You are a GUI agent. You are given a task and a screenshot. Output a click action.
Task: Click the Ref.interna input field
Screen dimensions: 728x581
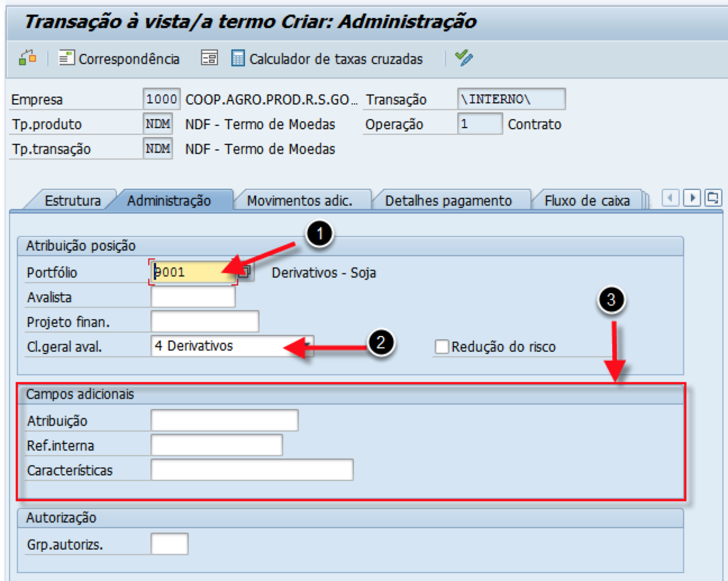(x=217, y=445)
